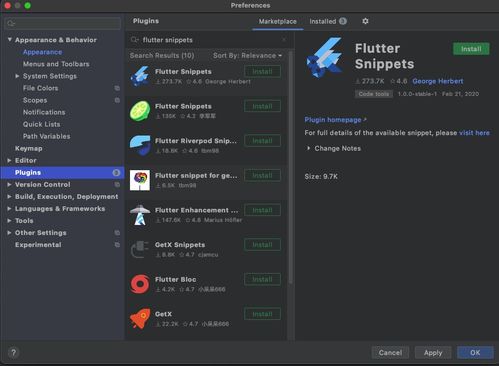Click the lime Flutter Snippets plugin icon
This screenshot has height=366, width=499.
(x=140, y=111)
